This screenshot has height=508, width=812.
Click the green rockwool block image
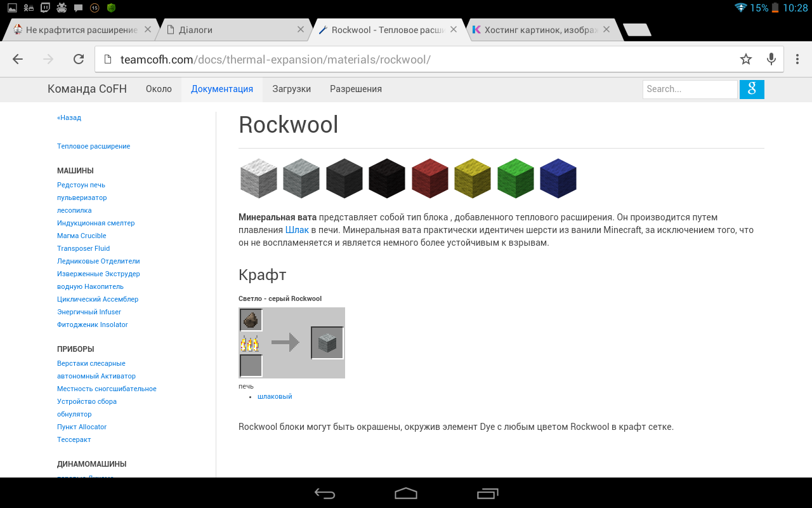515,178
